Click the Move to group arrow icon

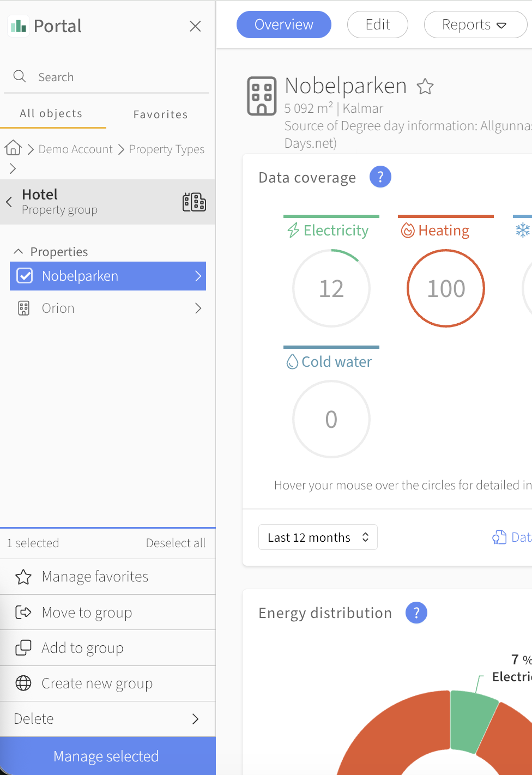pyautogui.click(x=23, y=612)
